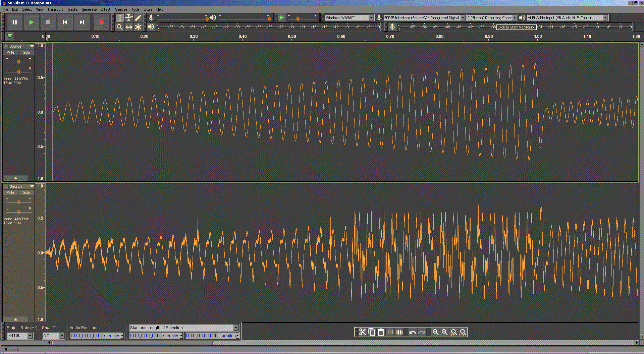Viewport: 644px width, 354px height.
Task: Click the Paste clipboard icon
Action: [381, 332]
